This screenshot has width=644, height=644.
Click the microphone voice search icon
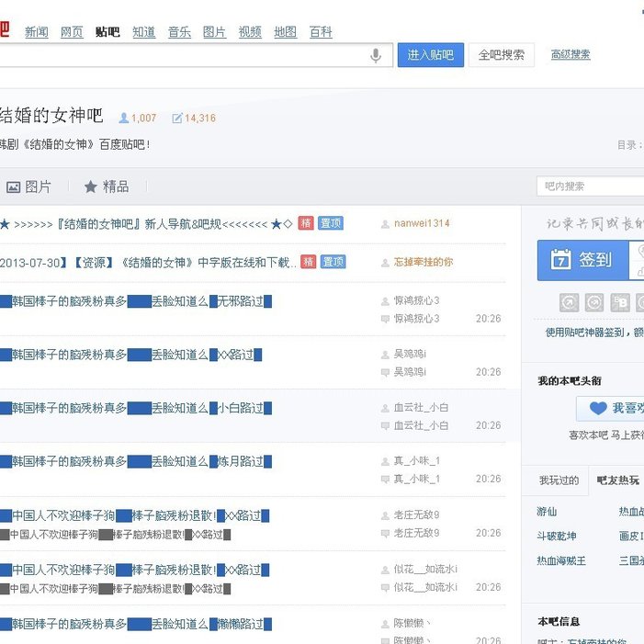pyautogui.click(x=376, y=55)
